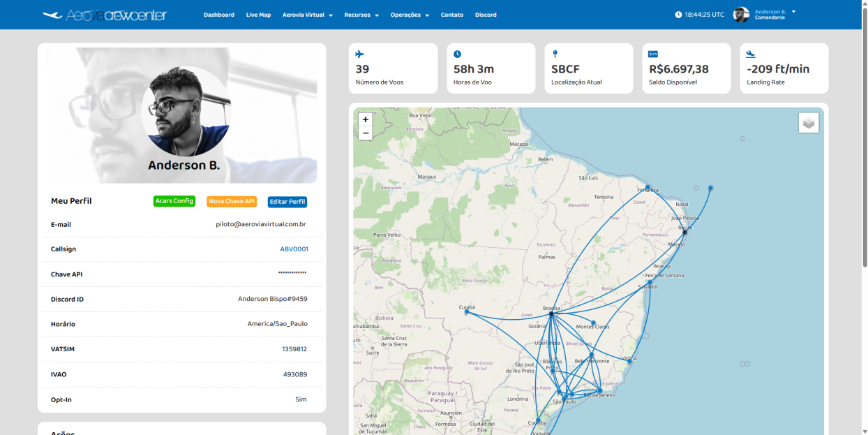Click IVAO ID 493089
Viewport: 868px width, 435px height.
[295, 374]
